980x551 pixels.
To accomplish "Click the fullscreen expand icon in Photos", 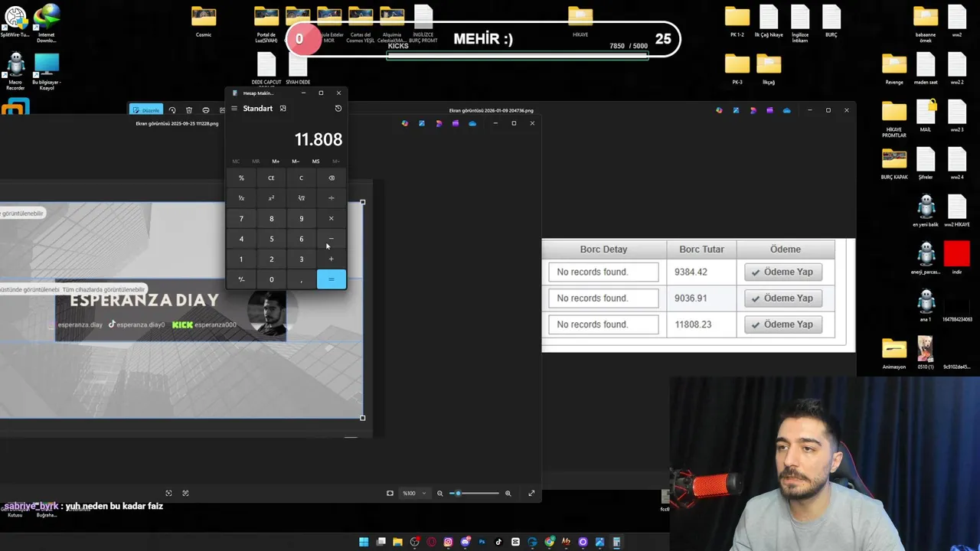I will pyautogui.click(x=531, y=494).
